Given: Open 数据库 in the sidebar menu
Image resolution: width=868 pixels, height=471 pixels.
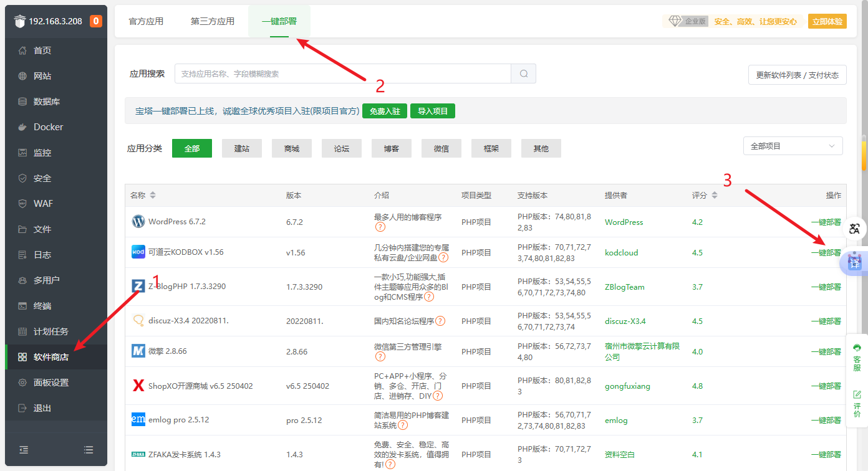Looking at the screenshot, I should (47, 102).
